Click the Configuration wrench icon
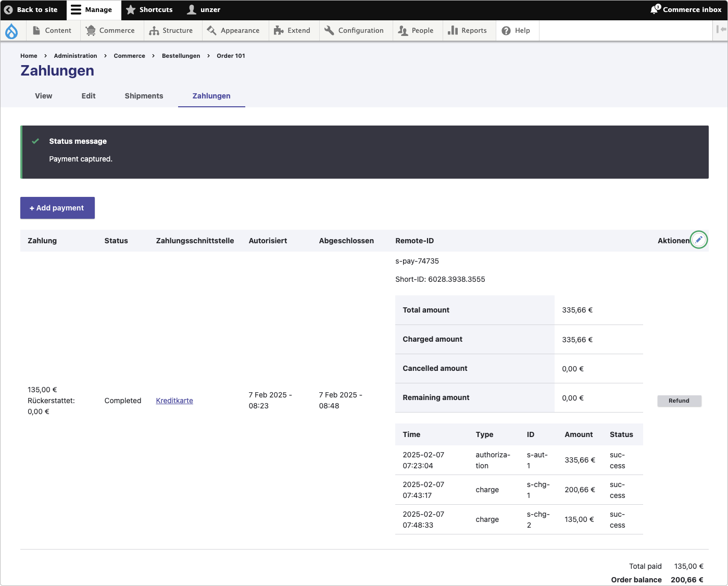Image resolution: width=728 pixels, height=586 pixels. pyautogui.click(x=329, y=31)
